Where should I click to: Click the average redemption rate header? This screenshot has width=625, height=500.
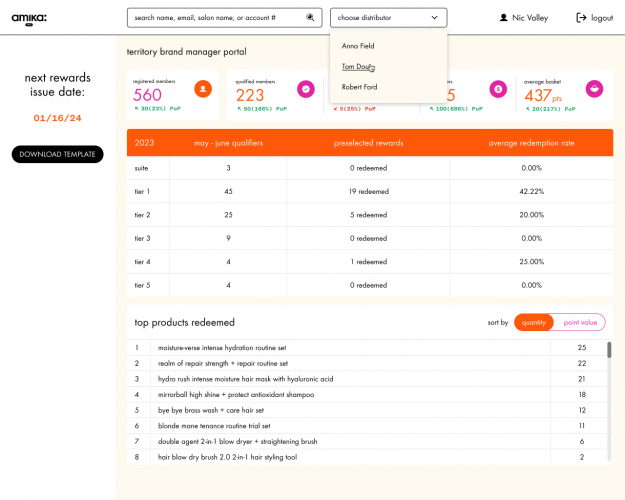click(531, 143)
